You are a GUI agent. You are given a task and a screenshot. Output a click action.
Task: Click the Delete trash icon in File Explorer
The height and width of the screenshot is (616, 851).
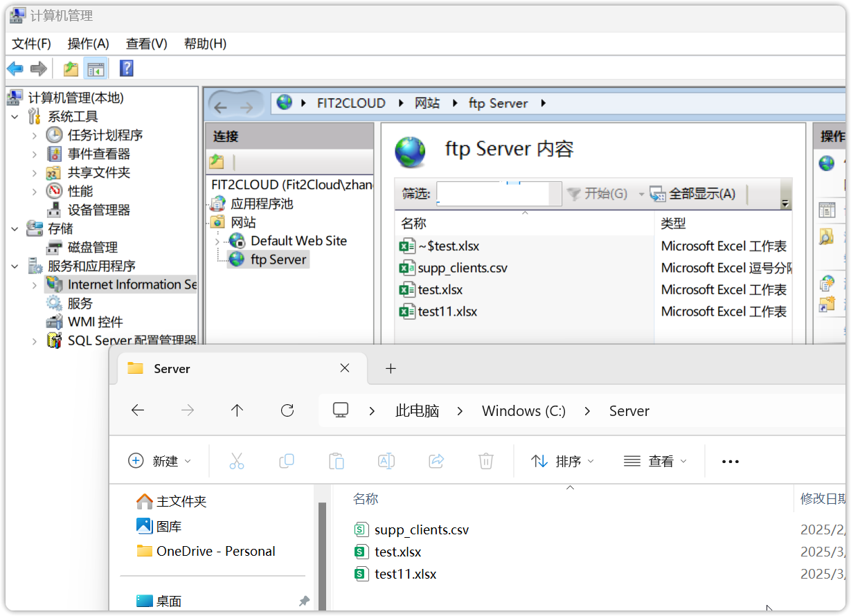(x=485, y=460)
